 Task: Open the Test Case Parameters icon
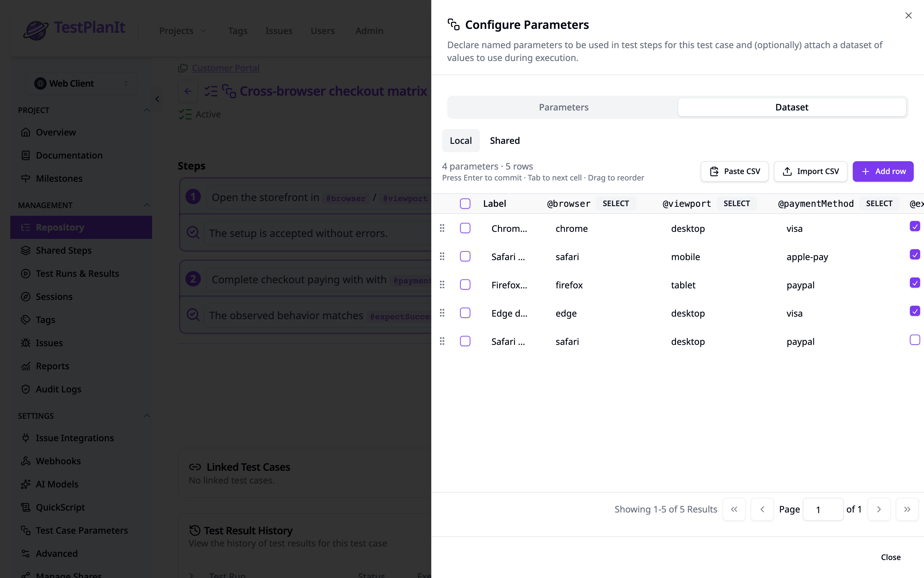pyautogui.click(x=26, y=530)
